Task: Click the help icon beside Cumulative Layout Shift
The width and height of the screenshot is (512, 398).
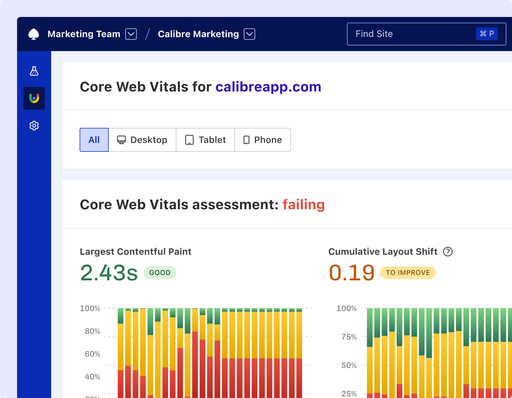Action: pos(448,252)
